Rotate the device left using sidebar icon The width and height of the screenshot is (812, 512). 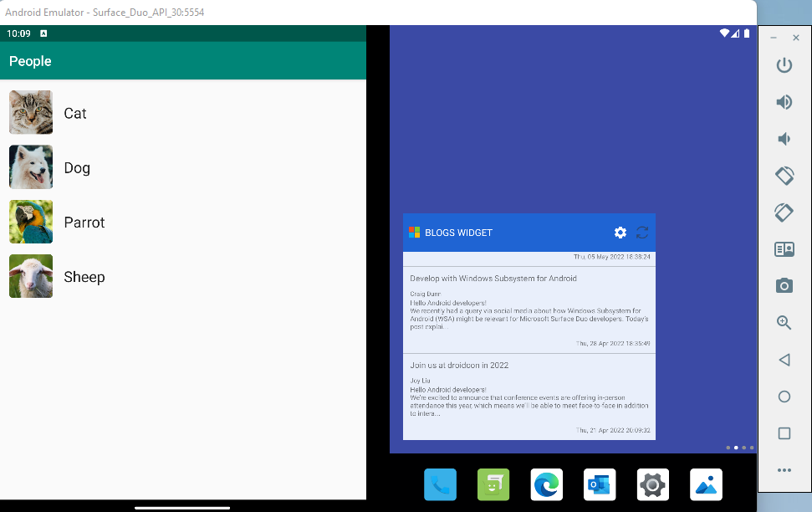(784, 176)
